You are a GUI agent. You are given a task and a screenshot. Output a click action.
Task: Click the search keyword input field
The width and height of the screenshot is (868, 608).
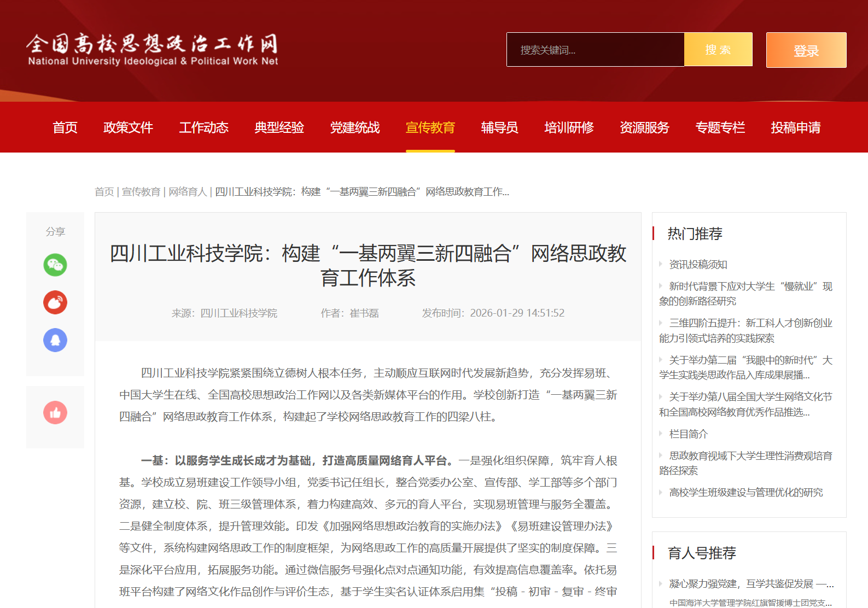[x=595, y=50]
